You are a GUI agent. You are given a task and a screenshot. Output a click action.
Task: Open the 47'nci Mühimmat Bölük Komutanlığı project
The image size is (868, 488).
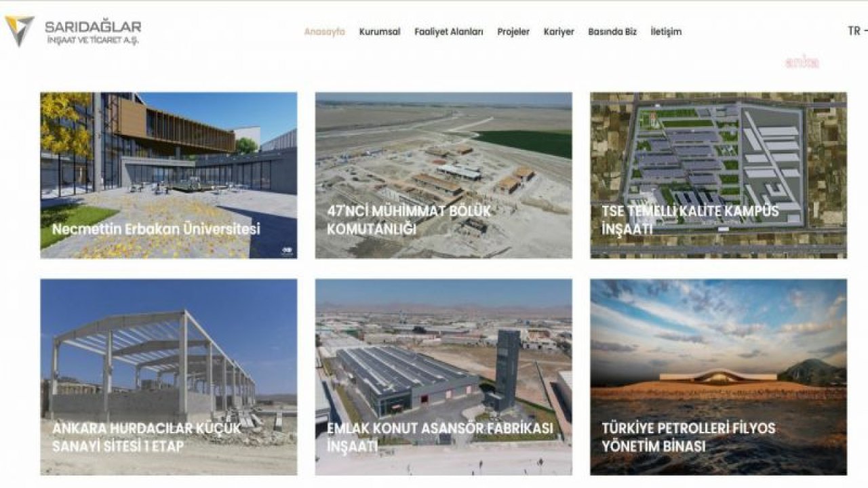(443, 176)
